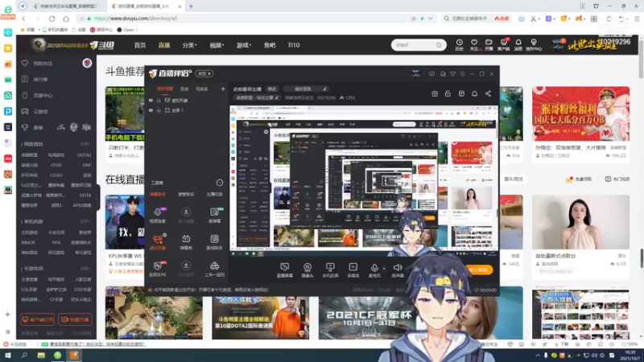The width and height of the screenshot is (644, 362).
Task: Add a 多媒体 multimedia source
Action: (x=353, y=270)
